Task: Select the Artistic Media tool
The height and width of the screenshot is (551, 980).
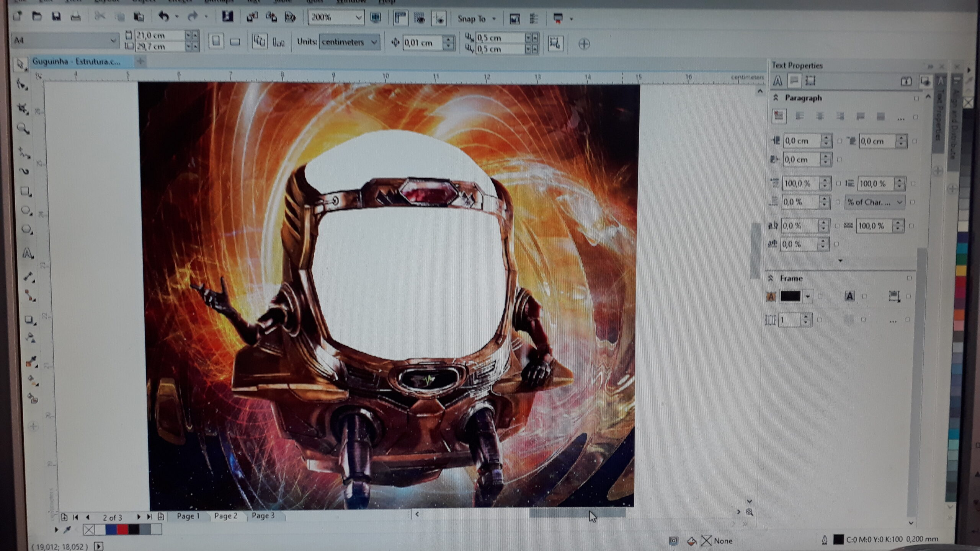Action: [x=25, y=171]
